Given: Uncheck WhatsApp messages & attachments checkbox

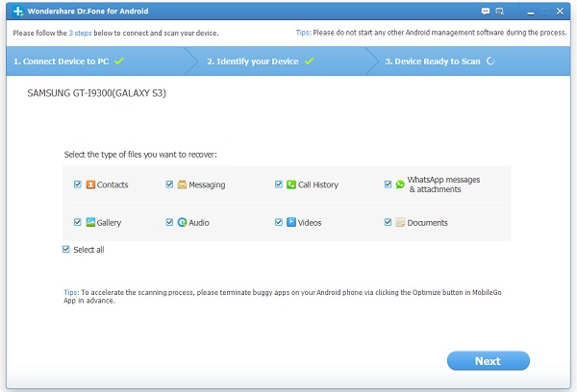Looking at the screenshot, I should (388, 184).
